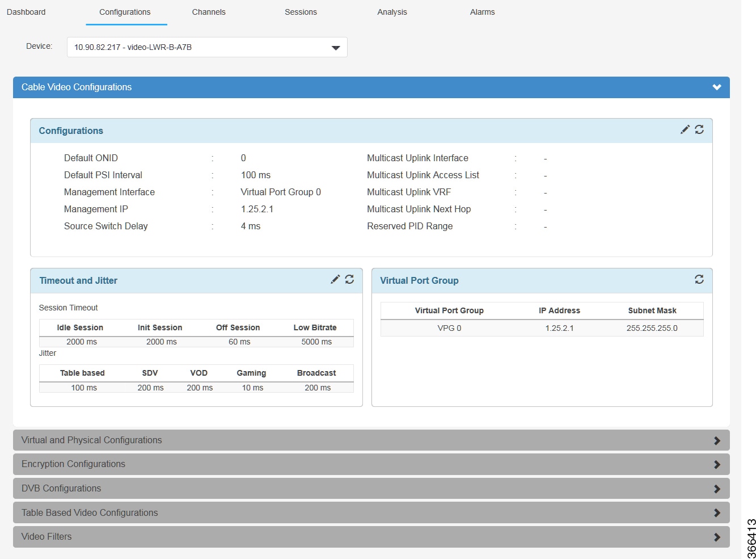Click the DVB Configurations arrow icon
The height and width of the screenshot is (559, 756).
(x=717, y=488)
